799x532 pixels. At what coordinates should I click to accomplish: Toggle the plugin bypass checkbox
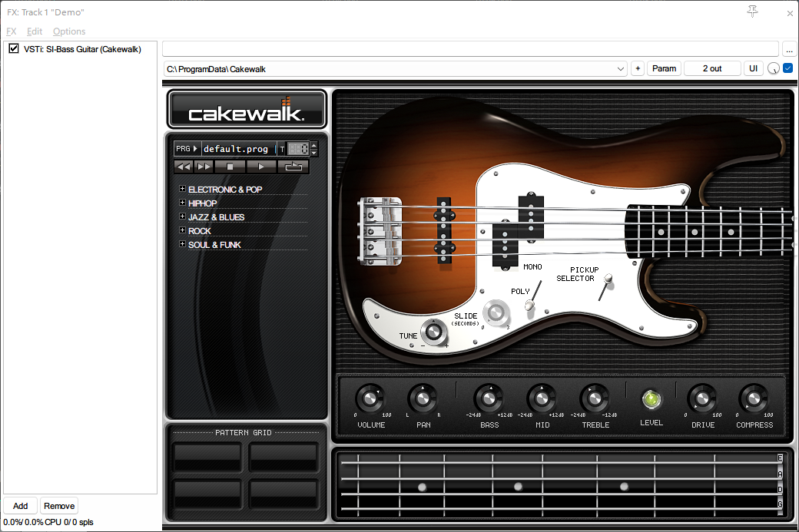[x=787, y=68]
